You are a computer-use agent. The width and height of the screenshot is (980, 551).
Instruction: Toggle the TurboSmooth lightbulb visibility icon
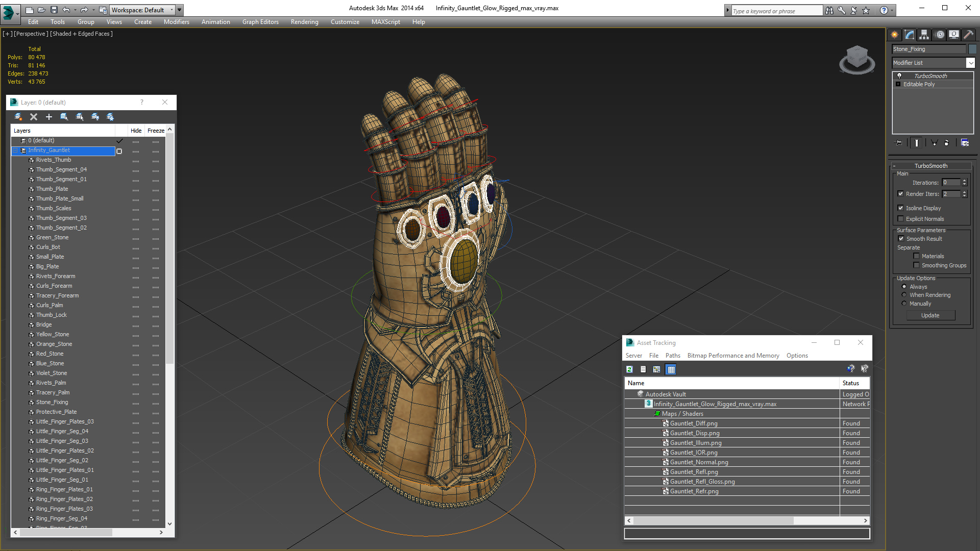pyautogui.click(x=899, y=76)
